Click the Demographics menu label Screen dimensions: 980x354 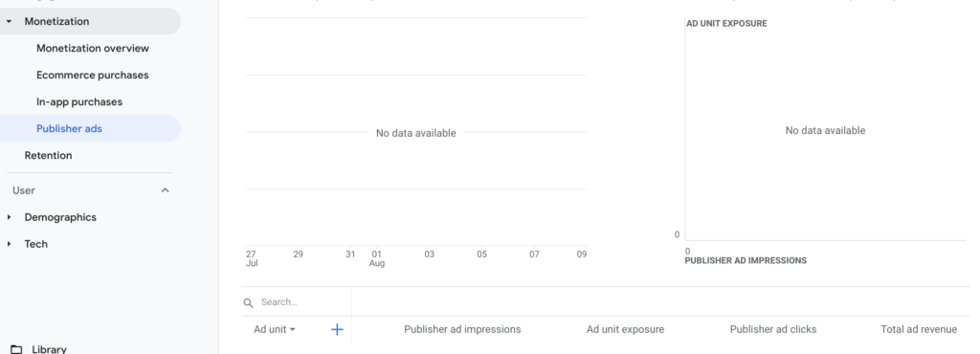[60, 217]
